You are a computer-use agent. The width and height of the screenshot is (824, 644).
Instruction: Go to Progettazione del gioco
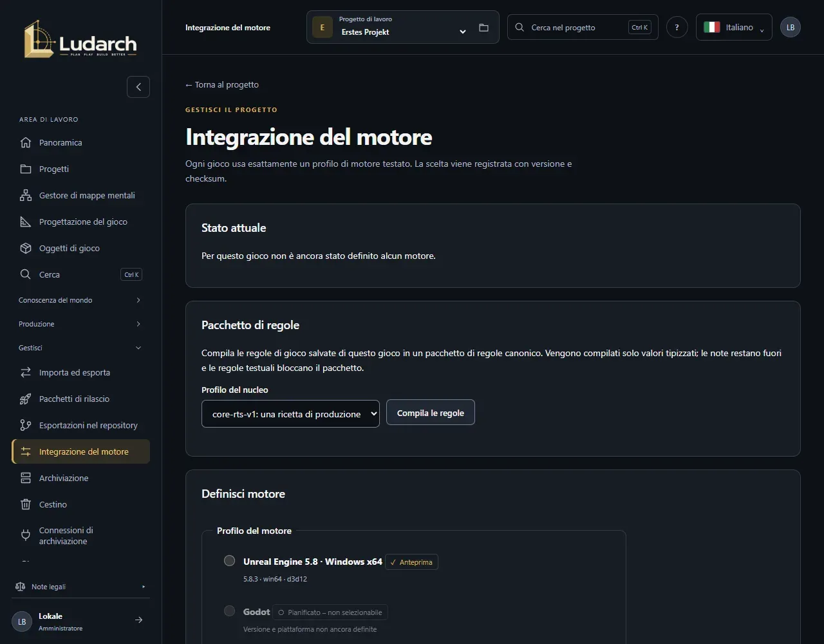[80, 222]
